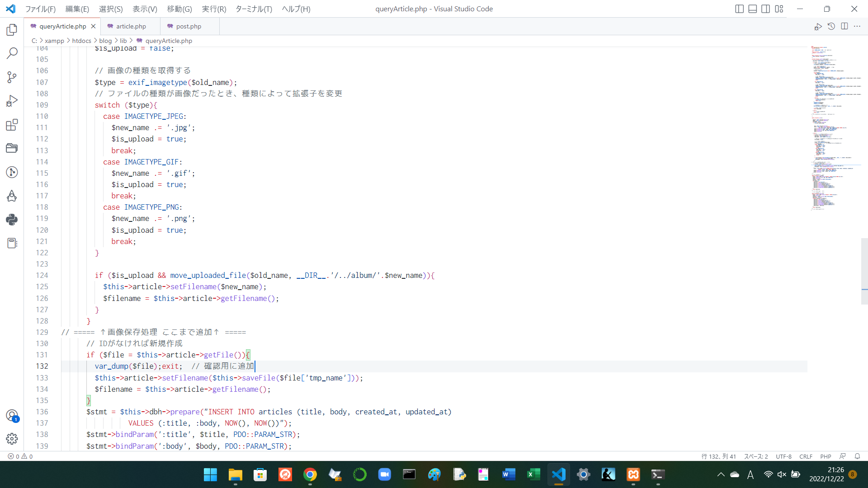This screenshot has height=488, width=868.
Task: Expand the lib folder breadcrumb
Action: (123, 41)
